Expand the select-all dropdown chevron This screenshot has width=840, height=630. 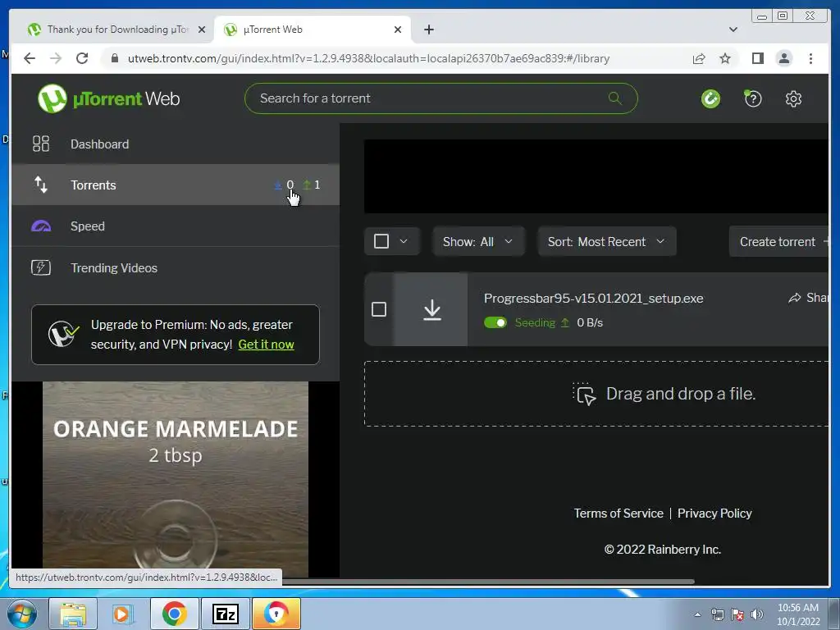point(404,241)
